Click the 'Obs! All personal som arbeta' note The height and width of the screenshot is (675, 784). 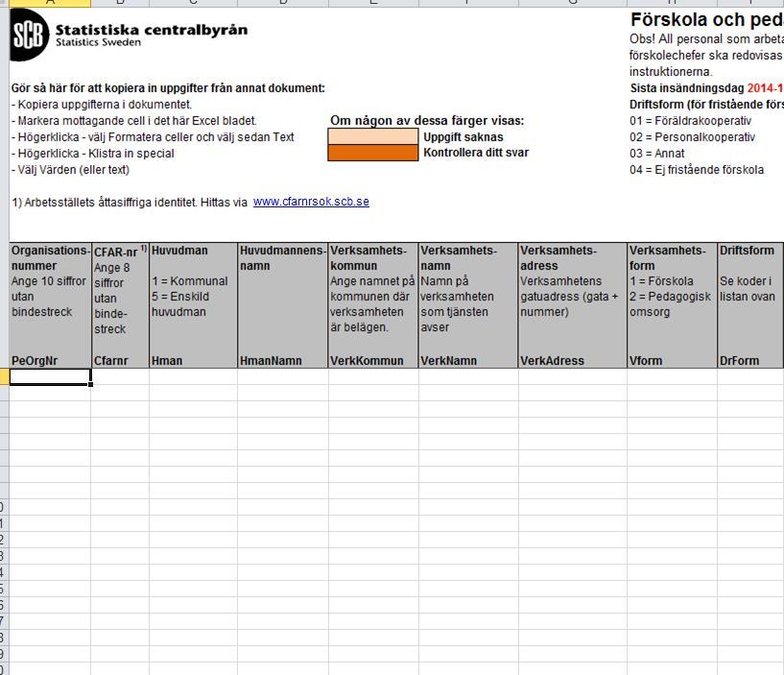coord(706,39)
